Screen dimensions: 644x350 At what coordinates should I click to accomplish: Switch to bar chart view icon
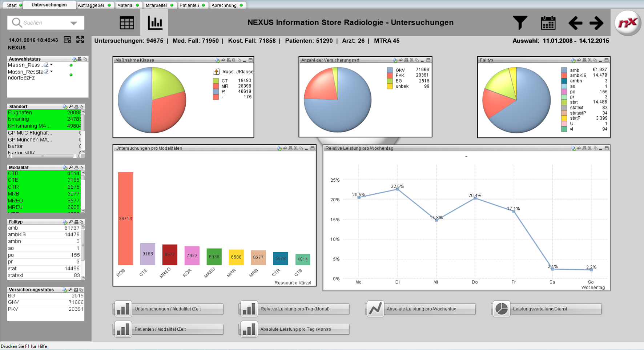(155, 23)
